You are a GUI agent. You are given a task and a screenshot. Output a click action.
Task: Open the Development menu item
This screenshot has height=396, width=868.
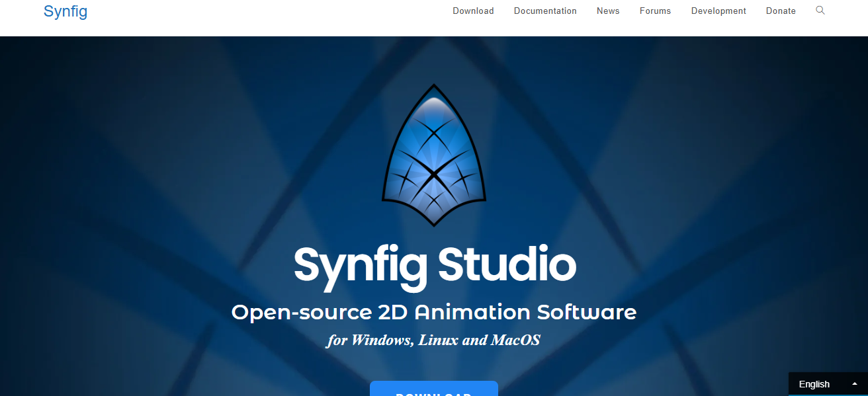[x=718, y=11]
